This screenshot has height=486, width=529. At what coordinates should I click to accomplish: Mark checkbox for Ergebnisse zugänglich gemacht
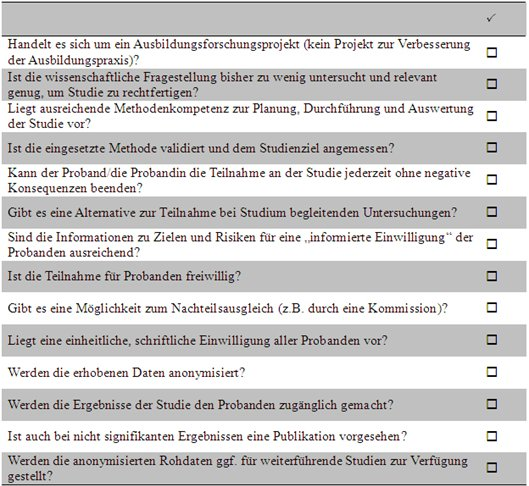tap(492, 404)
